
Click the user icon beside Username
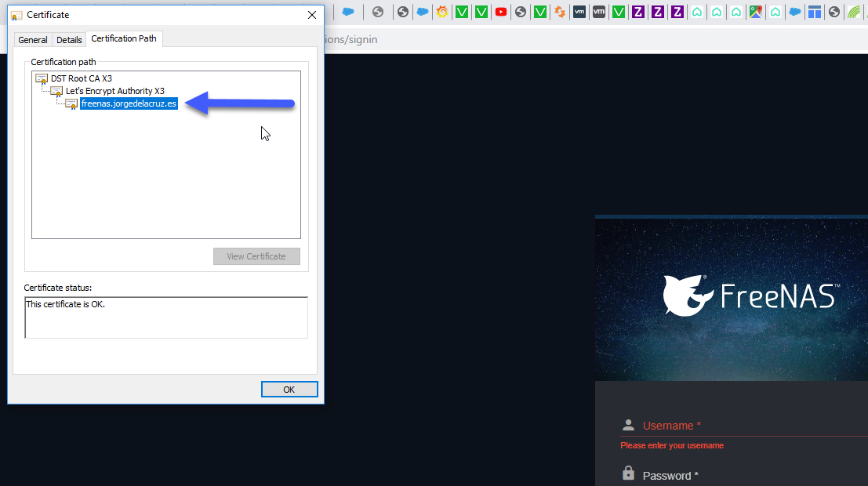tap(628, 425)
